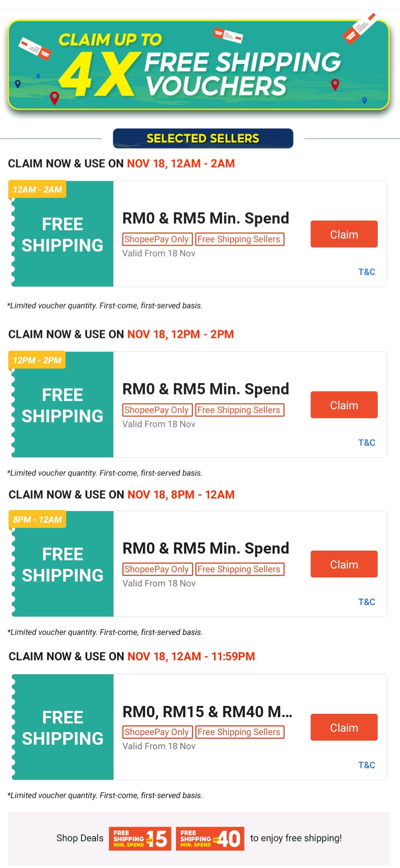Tap the 8PM - 12AM time badge
Screen dimensions: 400x868
37,519
